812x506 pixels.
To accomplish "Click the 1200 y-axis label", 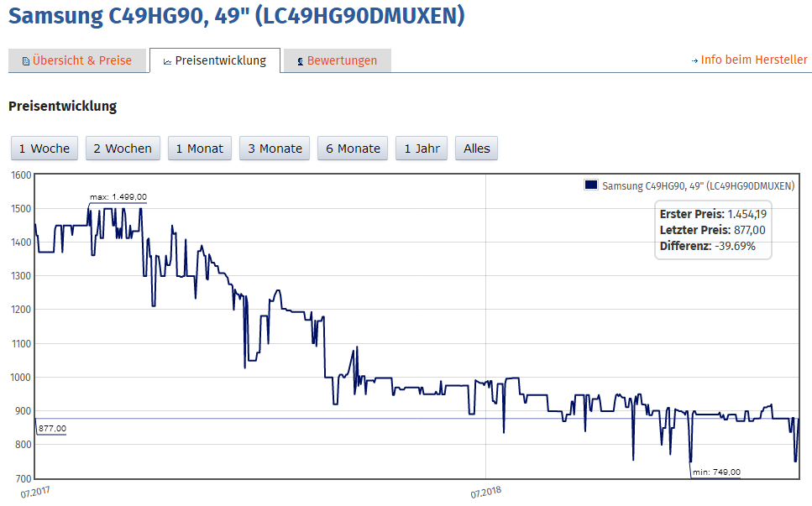I will click(x=21, y=310).
